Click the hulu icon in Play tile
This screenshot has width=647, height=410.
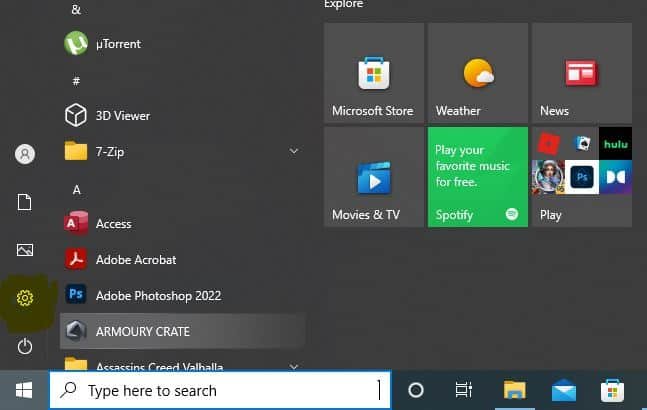coord(615,144)
